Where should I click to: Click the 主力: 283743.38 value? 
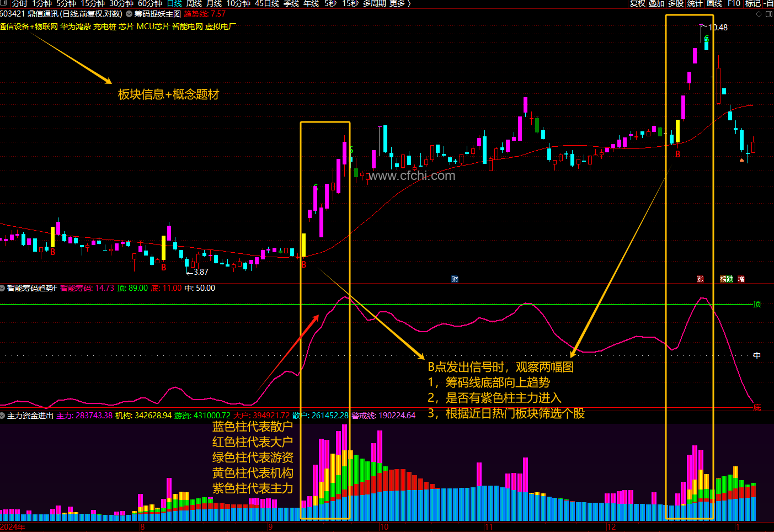(x=84, y=416)
